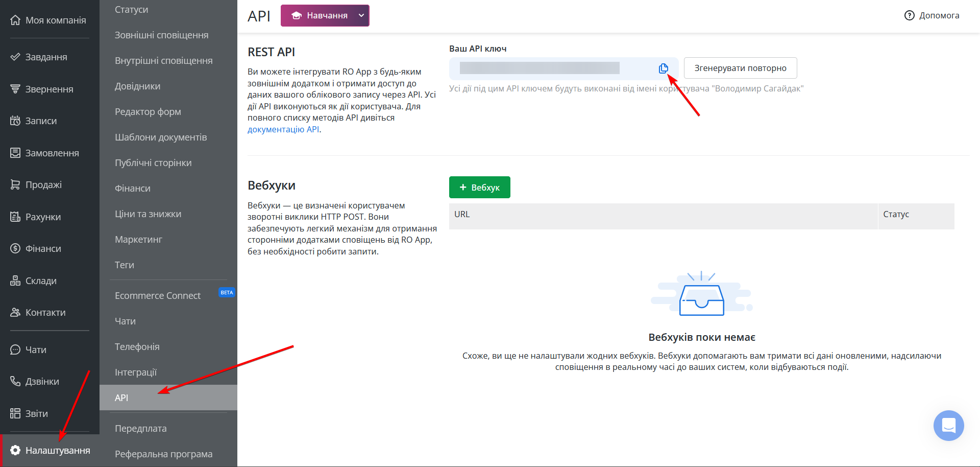Viewport: 980px width, 467px height.
Task: Open the Інтеграції menu item
Action: coord(136,372)
